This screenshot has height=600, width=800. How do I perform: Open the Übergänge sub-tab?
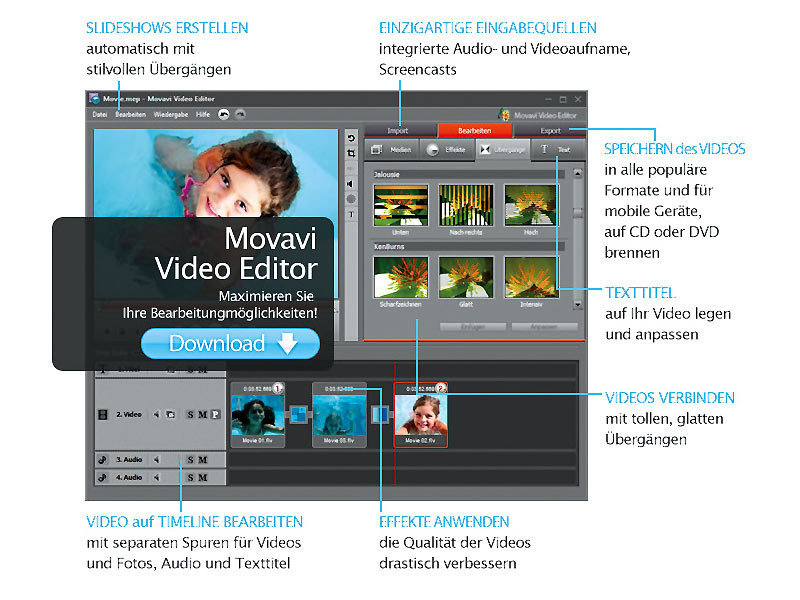point(503,149)
